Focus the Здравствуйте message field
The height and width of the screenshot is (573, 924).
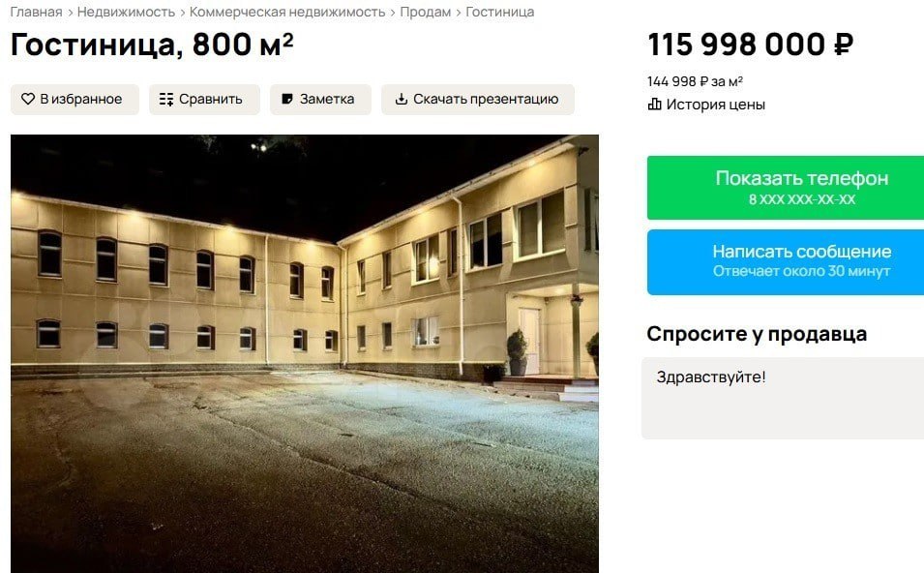coord(783,398)
